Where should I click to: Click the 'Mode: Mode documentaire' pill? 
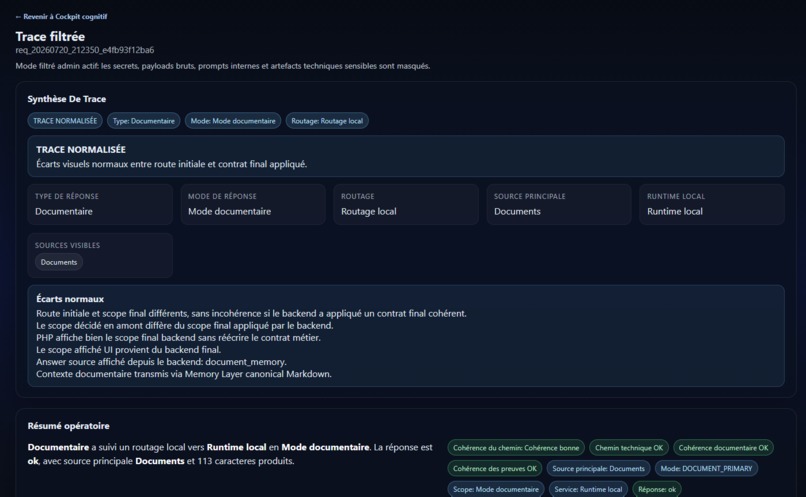pos(233,121)
